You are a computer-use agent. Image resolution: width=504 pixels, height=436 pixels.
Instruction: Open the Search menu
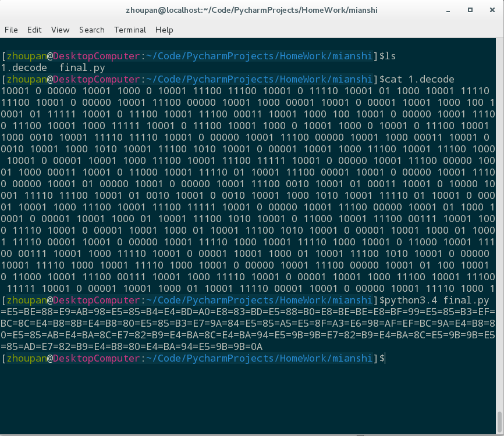click(91, 30)
